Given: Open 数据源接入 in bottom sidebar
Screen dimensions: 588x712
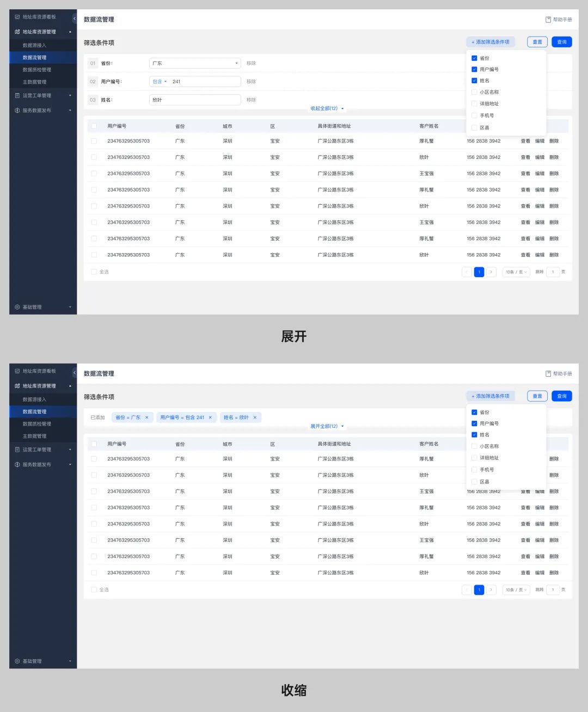Looking at the screenshot, I should coord(43,399).
